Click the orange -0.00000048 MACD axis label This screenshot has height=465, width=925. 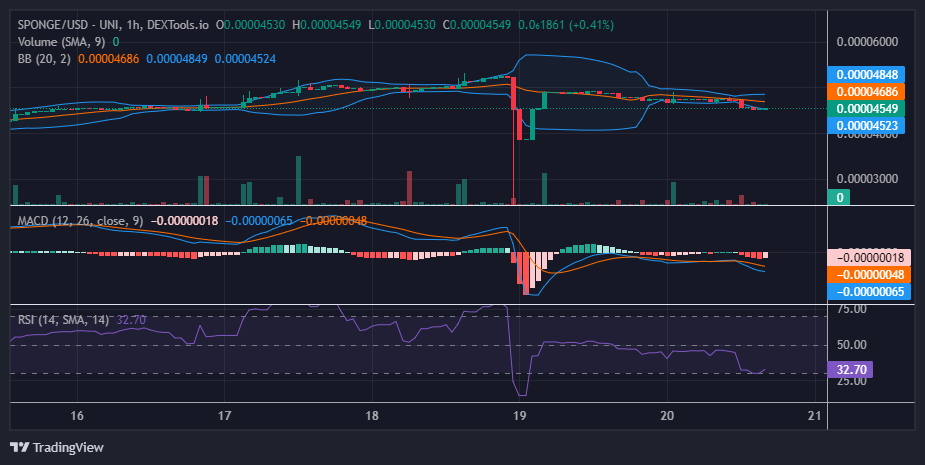(x=870, y=274)
